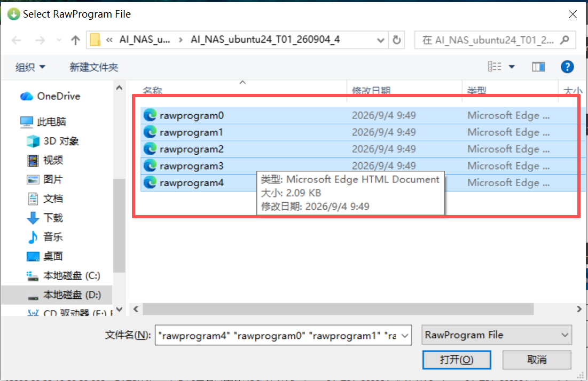Open 桌面 folder in sidebar
The width and height of the screenshot is (588, 381).
pos(53,256)
